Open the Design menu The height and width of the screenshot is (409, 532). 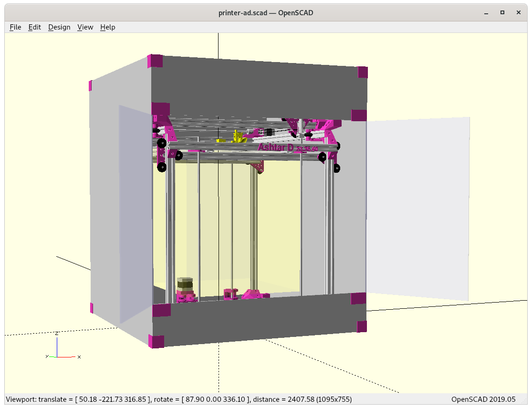pyautogui.click(x=59, y=27)
